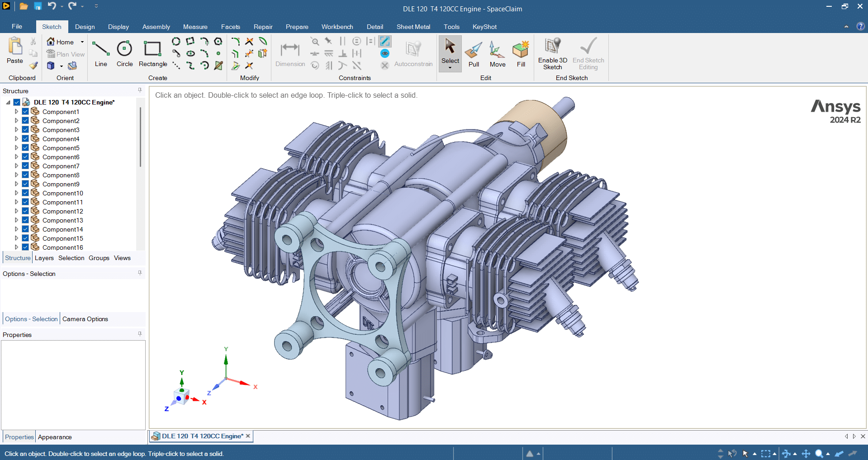
Task: Open Camera Options panel tab
Action: click(85, 319)
